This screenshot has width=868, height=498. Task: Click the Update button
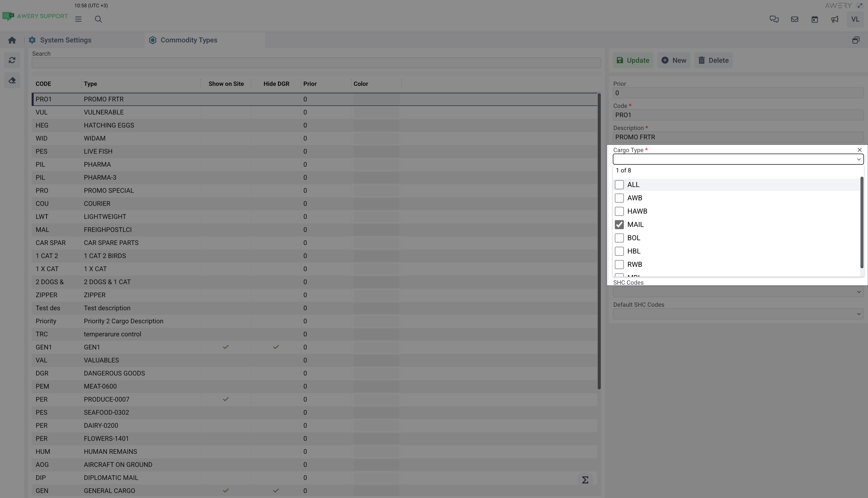(633, 60)
